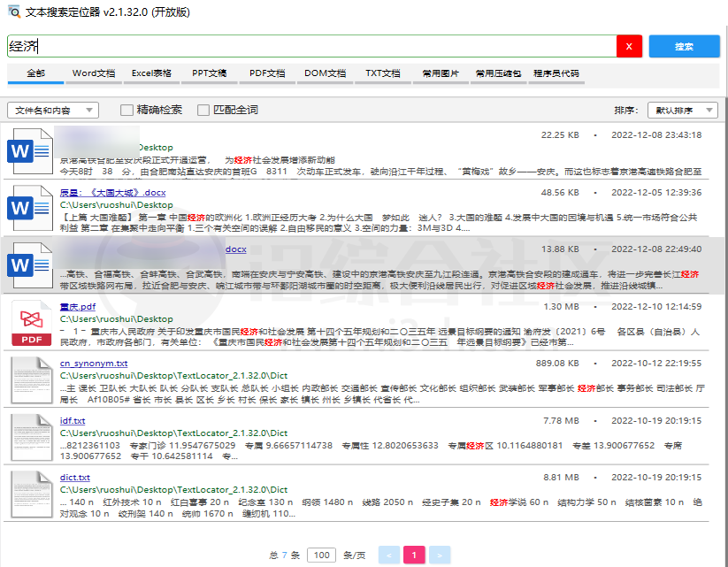Switch to the Word文档 tab

[94, 73]
